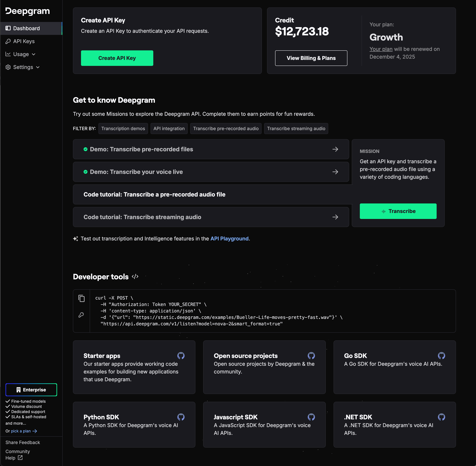Click green check on voice live demo
The image size is (476, 466).
tap(85, 172)
